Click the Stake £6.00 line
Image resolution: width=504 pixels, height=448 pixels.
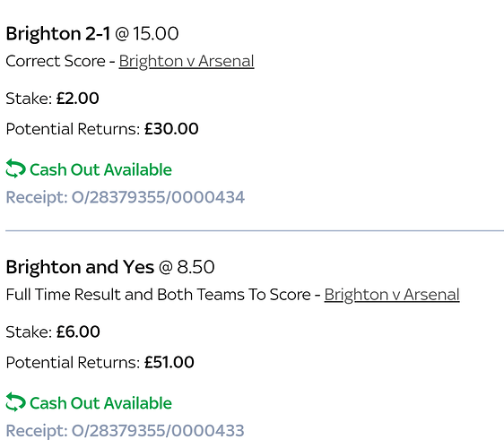tap(53, 332)
